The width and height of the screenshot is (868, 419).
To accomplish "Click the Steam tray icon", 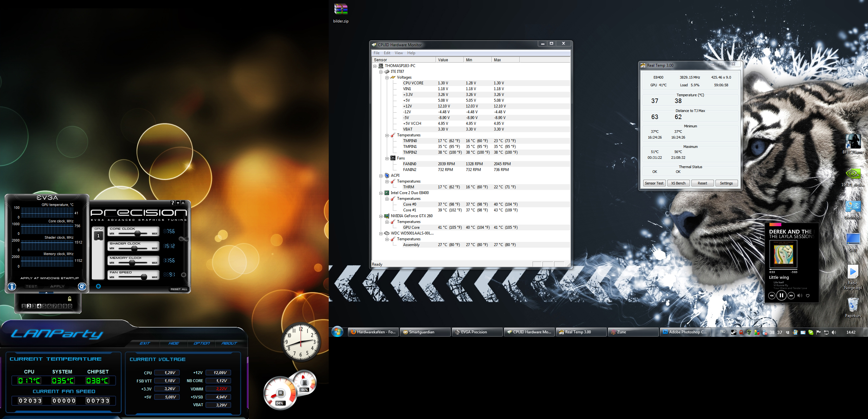I will coord(733,332).
